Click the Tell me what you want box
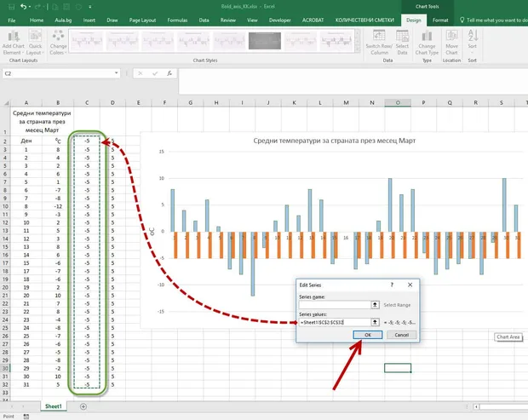 (x=494, y=20)
